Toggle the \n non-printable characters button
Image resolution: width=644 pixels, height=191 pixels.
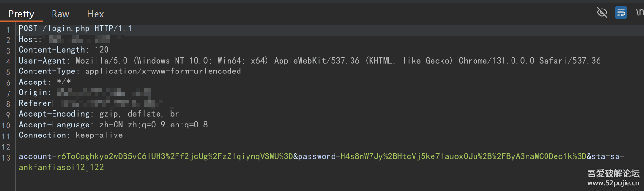[639, 13]
